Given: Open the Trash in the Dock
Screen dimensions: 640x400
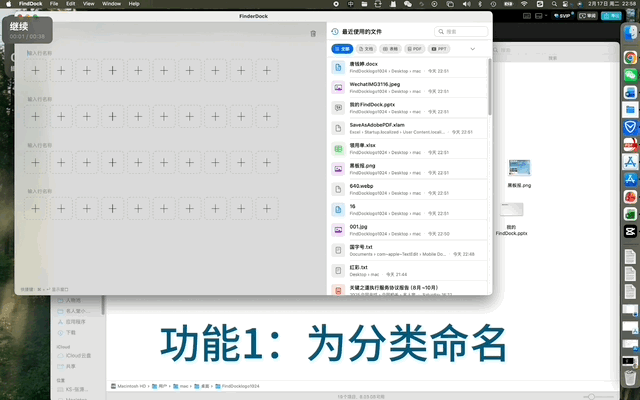Looking at the screenshot, I should [x=630, y=378].
